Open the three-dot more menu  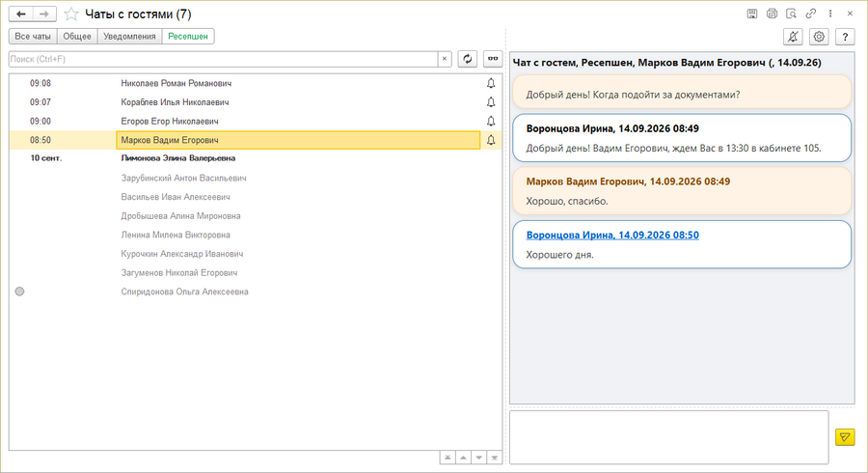830,14
